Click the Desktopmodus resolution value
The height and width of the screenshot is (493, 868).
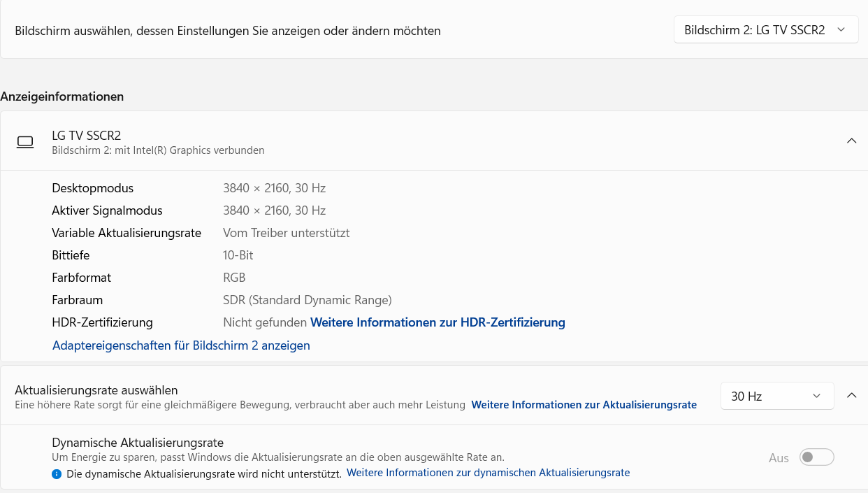[x=274, y=188]
